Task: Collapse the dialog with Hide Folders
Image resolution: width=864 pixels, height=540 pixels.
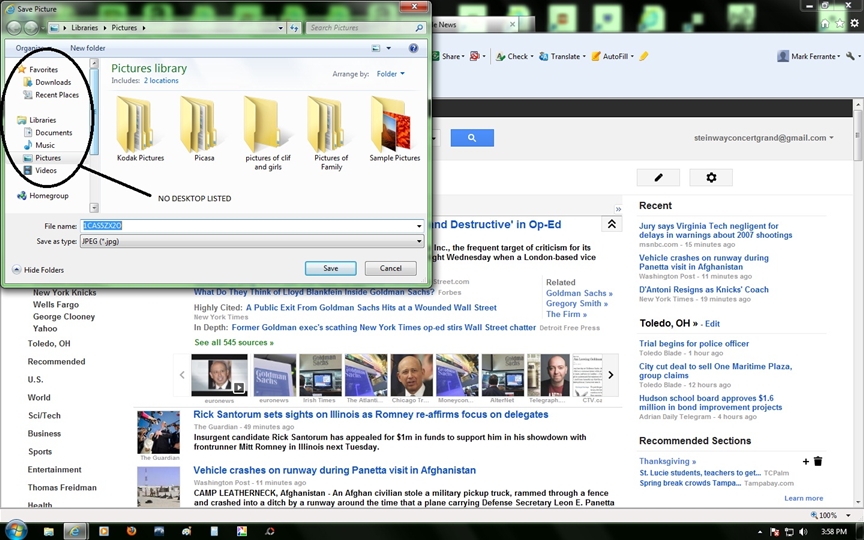Action: pyautogui.click(x=38, y=270)
